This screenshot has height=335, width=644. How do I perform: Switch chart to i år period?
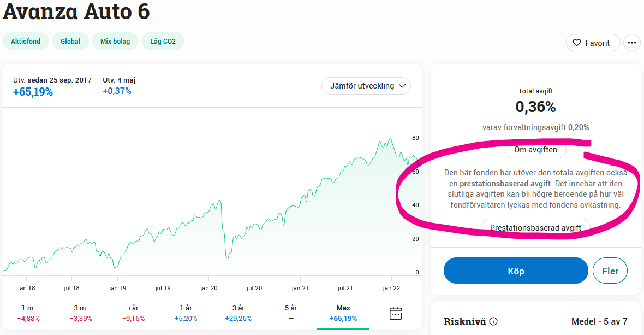[133, 313]
